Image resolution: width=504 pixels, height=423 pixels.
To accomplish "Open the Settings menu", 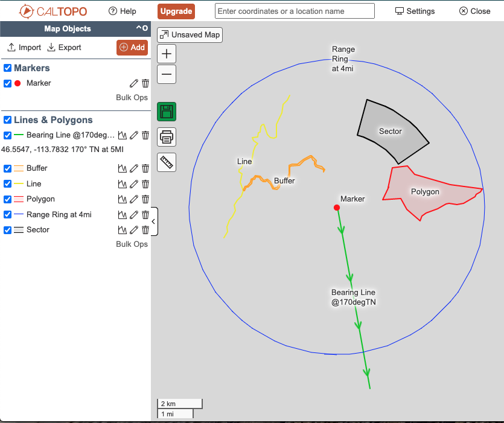I will click(x=415, y=11).
